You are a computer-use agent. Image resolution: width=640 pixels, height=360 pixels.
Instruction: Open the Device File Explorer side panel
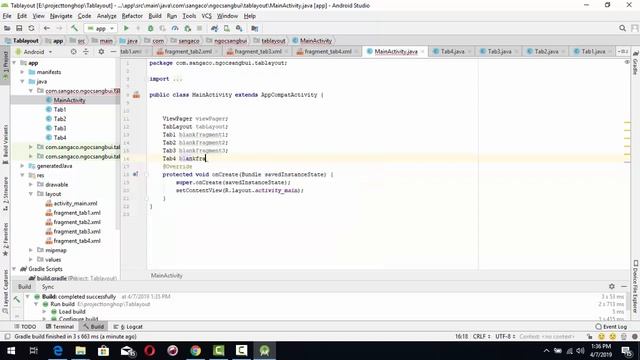click(636, 287)
